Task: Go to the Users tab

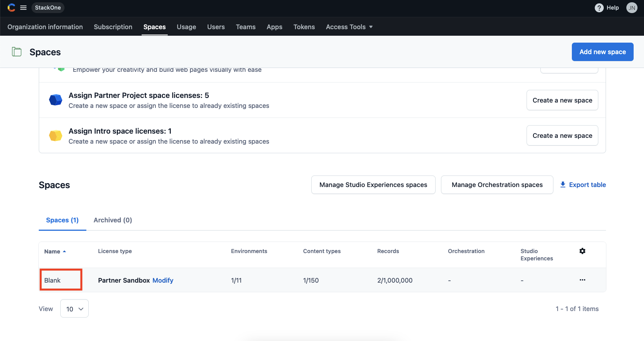Action: 216,27
